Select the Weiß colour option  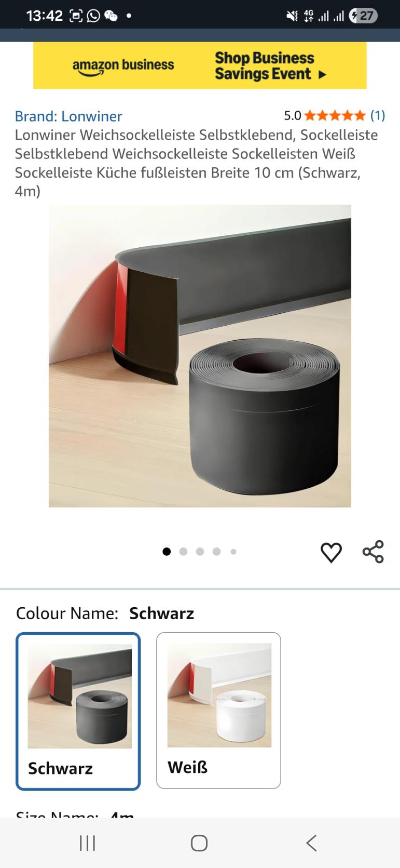coord(218,711)
